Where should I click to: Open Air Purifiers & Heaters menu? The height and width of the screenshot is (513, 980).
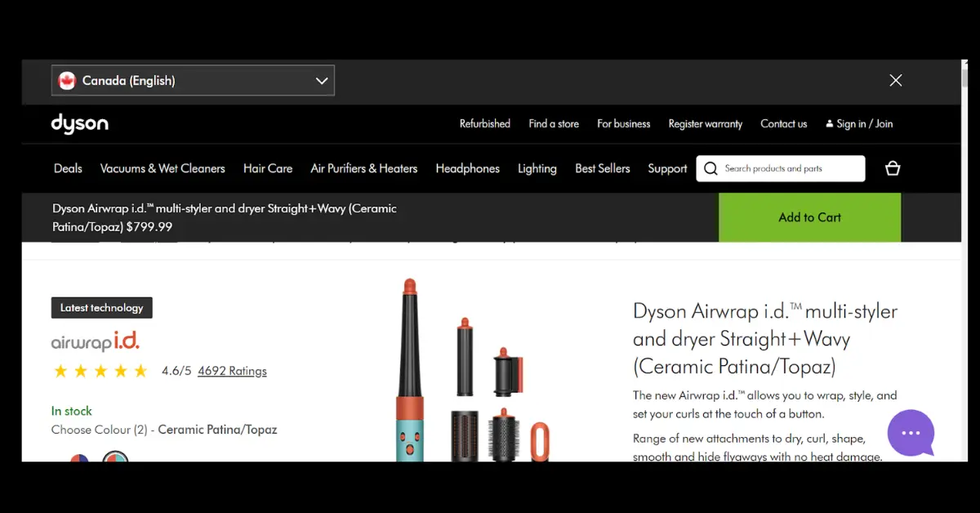364,168
